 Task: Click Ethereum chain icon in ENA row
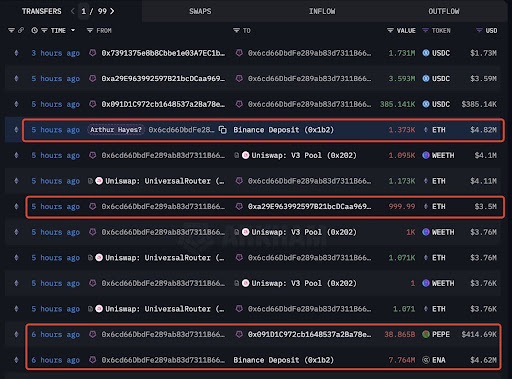tap(16, 360)
